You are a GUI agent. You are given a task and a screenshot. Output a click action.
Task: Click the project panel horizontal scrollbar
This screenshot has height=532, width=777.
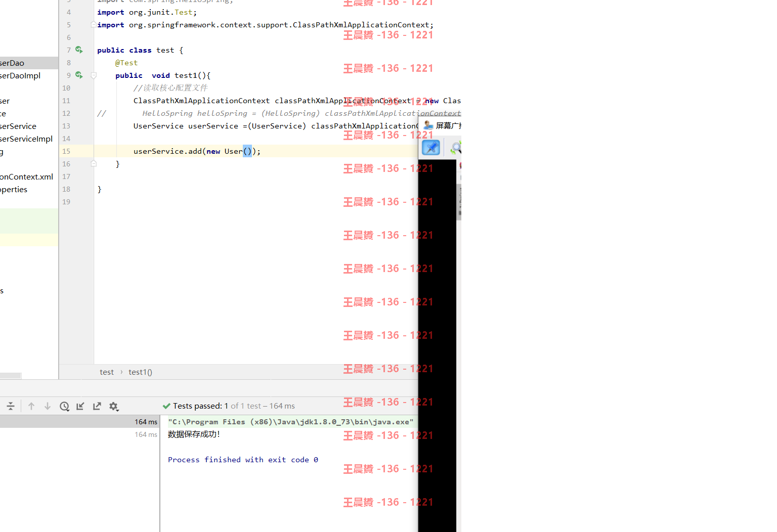coord(11,376)
